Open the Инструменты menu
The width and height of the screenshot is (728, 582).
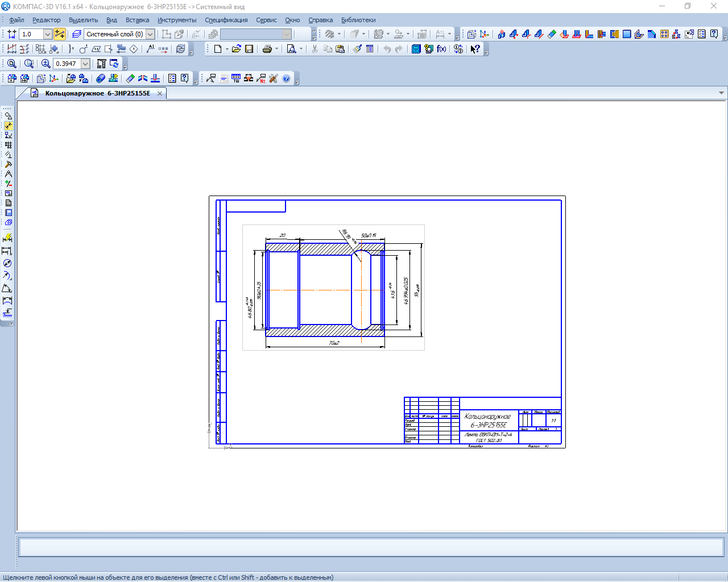[177, 20]
